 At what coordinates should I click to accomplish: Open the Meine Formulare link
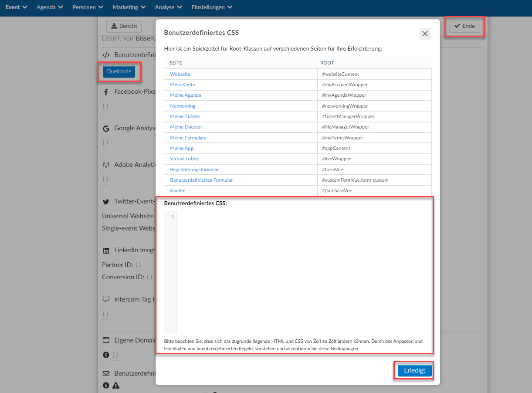188,138
